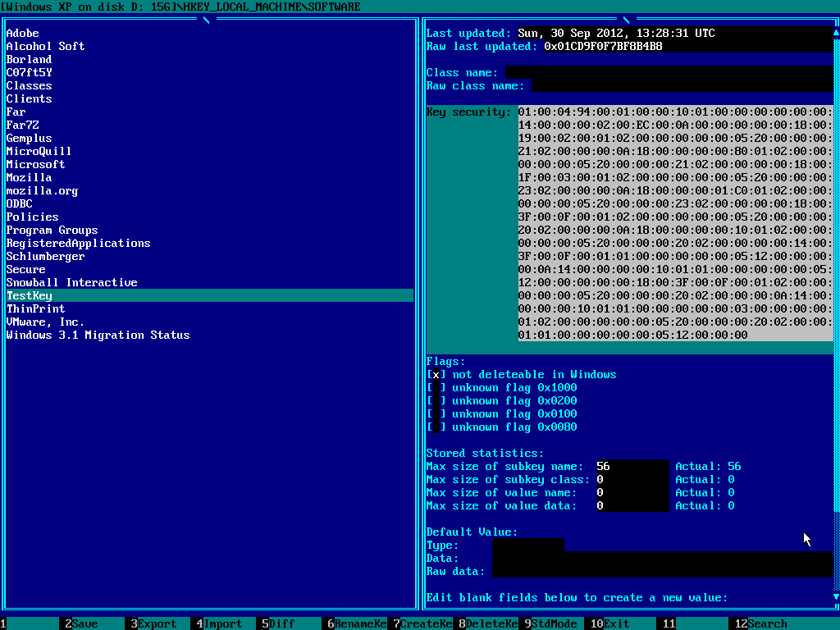Click the Max size of subkey name field

632,467
